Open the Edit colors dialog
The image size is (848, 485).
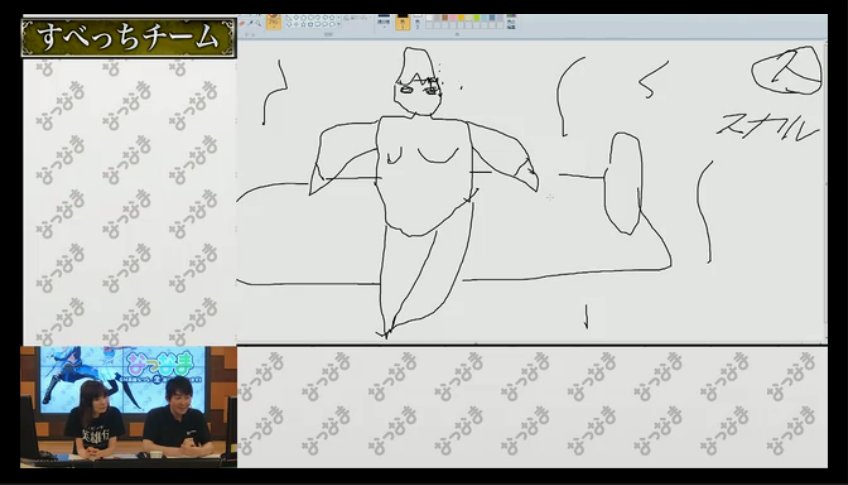click(511, 23)
